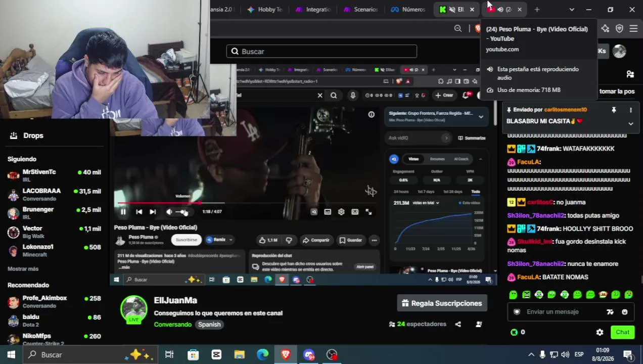Adjust the YouTube volume slider
Image resolution: width=643 pixels, height=364 pixels.
point(182,212)
